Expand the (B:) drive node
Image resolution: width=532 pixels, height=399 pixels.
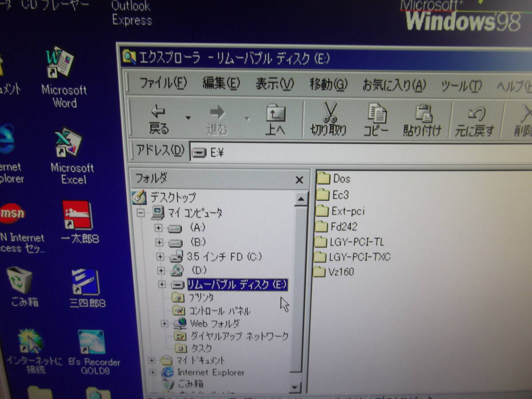point(159,243)
